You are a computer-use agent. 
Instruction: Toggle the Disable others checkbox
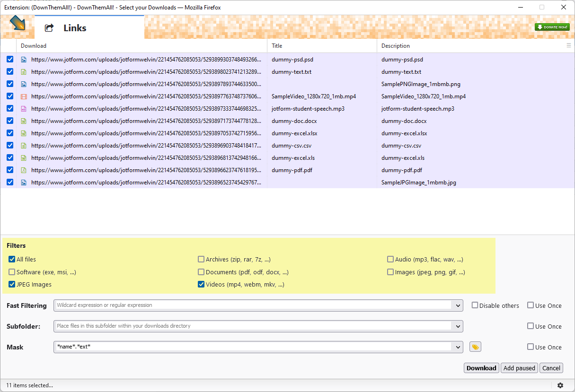475,305
